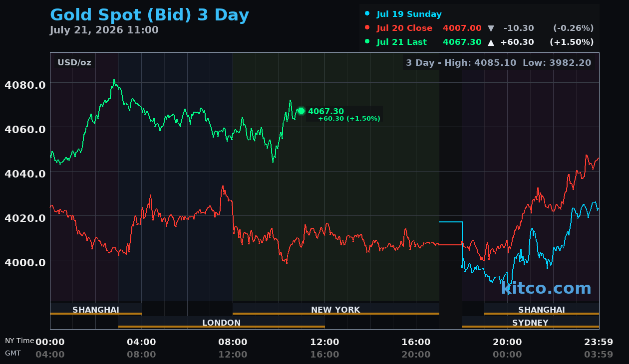The image size is (629, 364).
Task: Click the Jul 21 last value 4067.30 in legend
Action: tap(462, 42)
